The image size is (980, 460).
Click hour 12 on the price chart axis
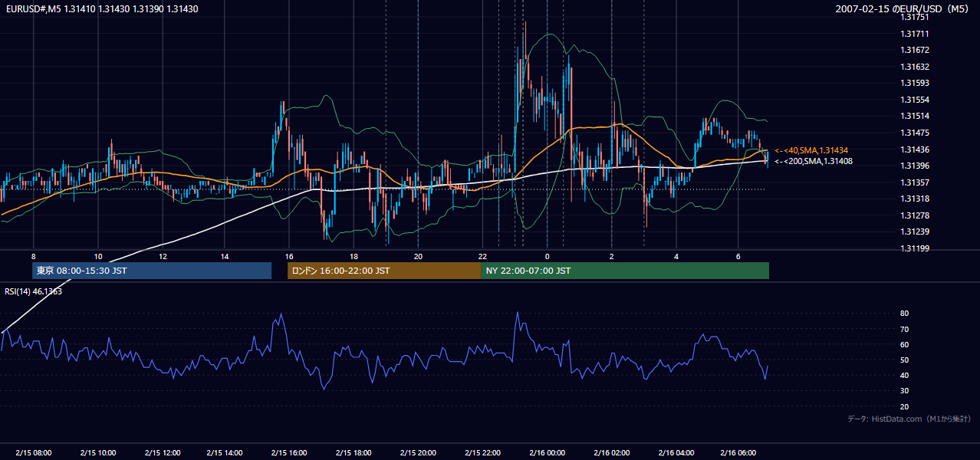pyautogui.click(x=162, y=256)
